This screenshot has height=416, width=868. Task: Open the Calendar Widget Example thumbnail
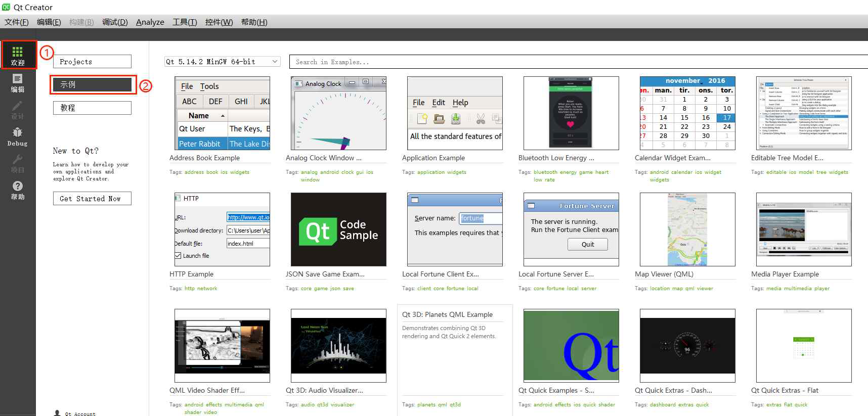coord(687,113)
